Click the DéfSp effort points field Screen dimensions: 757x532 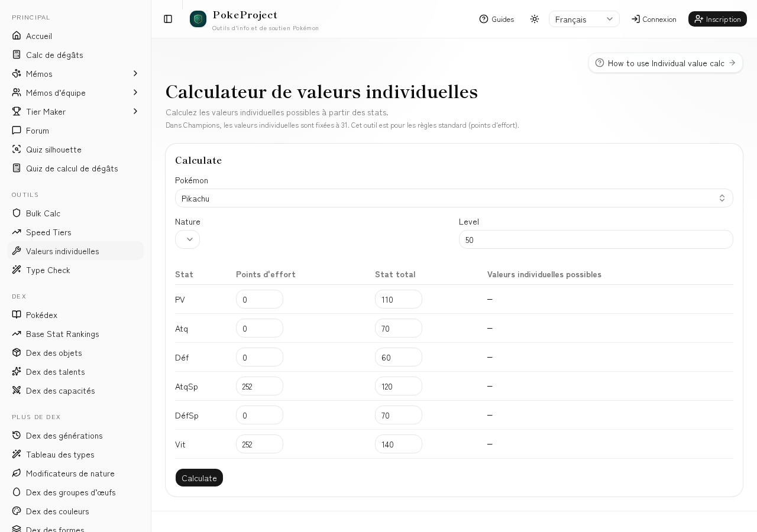pyautogui.click(x=260, y=415)
